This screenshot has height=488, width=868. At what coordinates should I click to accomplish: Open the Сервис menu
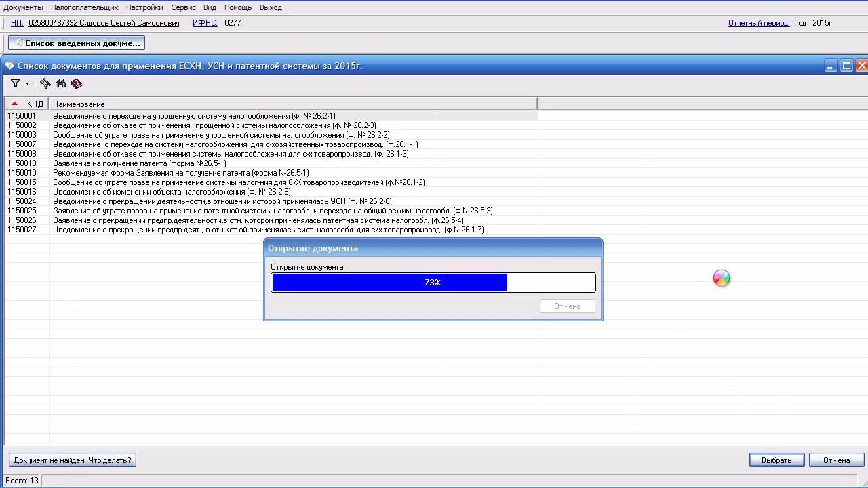[183, 7]
